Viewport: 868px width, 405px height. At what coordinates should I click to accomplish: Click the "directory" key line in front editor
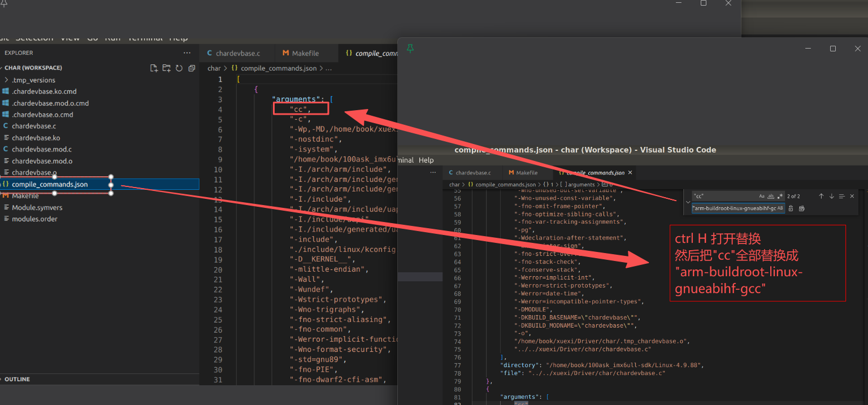click(601, 365)
